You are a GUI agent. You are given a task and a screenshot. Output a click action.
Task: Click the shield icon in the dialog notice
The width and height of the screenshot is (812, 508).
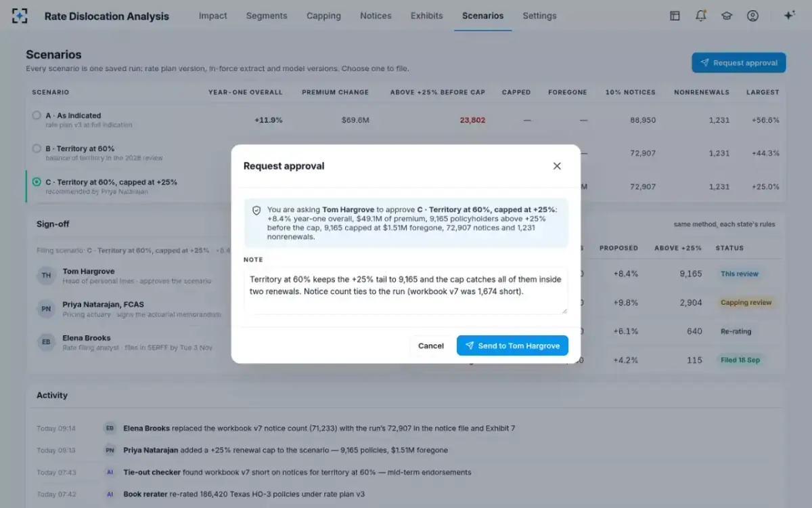click(x=256, y=211)
